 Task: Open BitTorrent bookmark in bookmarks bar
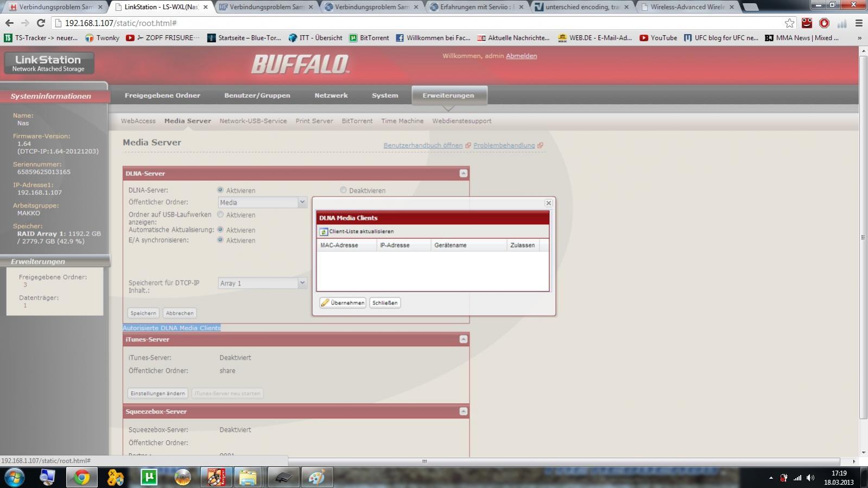pos(369,38)
